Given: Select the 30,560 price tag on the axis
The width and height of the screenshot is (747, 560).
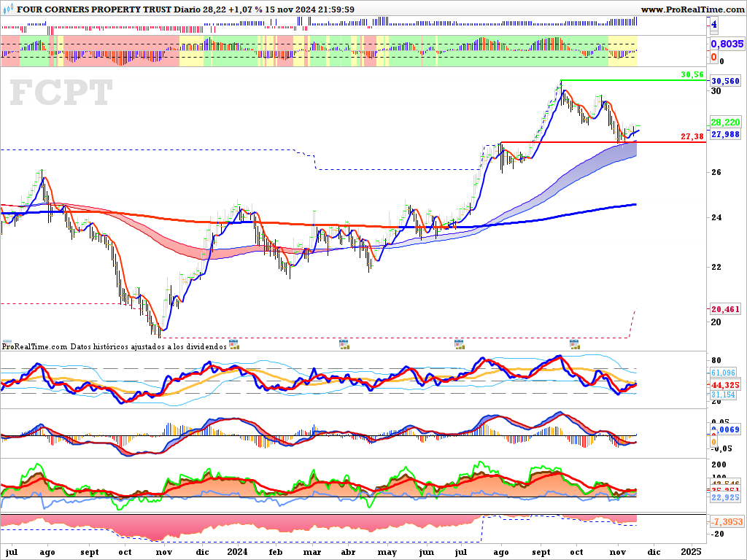Looking at the screenshot, I should click(x=726, y=82).
